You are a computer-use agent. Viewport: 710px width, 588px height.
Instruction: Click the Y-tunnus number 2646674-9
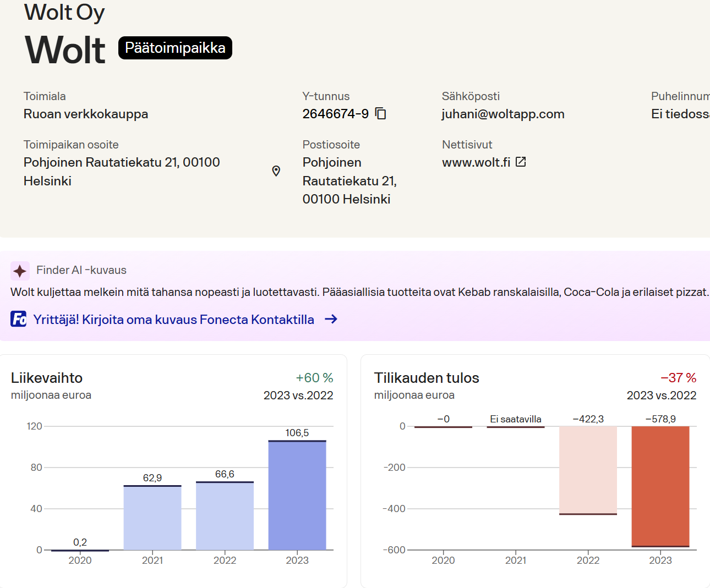(336, 114)
